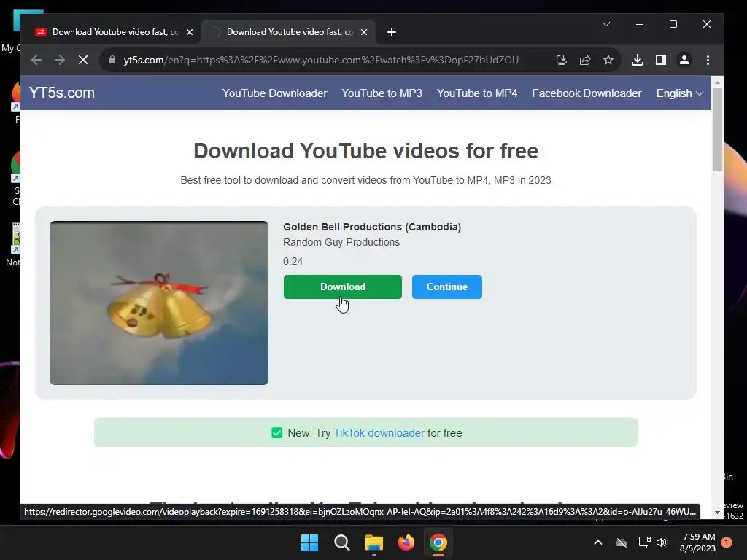Open a new browser tab
747x560 pixels.
tap(392, 32)
